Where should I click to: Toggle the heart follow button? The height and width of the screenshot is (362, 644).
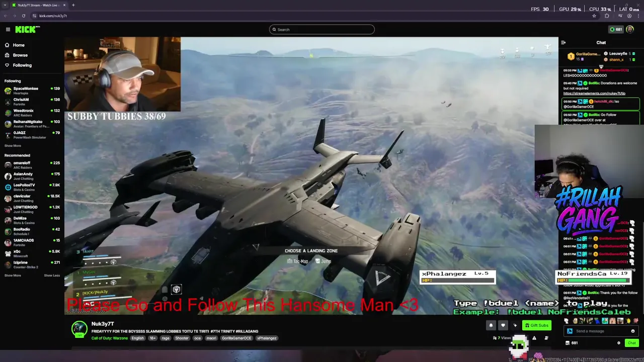pos(503,325)
